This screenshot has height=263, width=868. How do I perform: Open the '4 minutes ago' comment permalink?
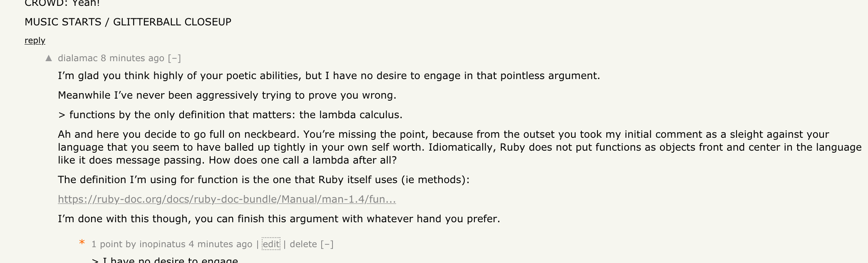(221, 244)
